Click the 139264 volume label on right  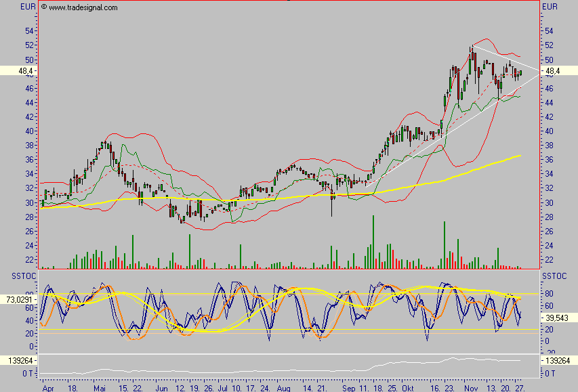point(557,360)
